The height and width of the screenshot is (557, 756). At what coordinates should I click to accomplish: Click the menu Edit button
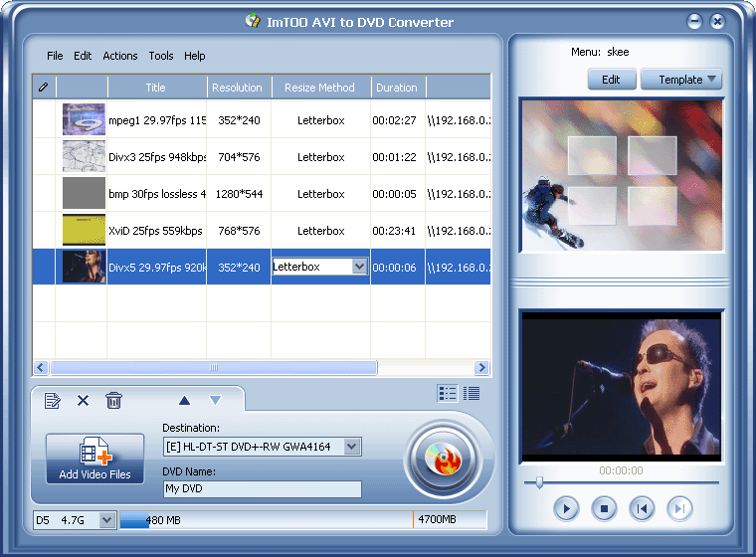tap(611, 80)
